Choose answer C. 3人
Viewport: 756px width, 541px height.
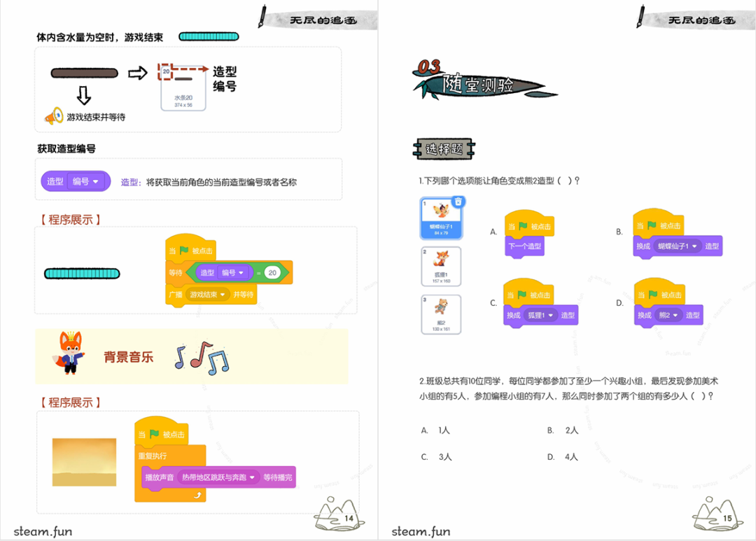tap(436, 456)
